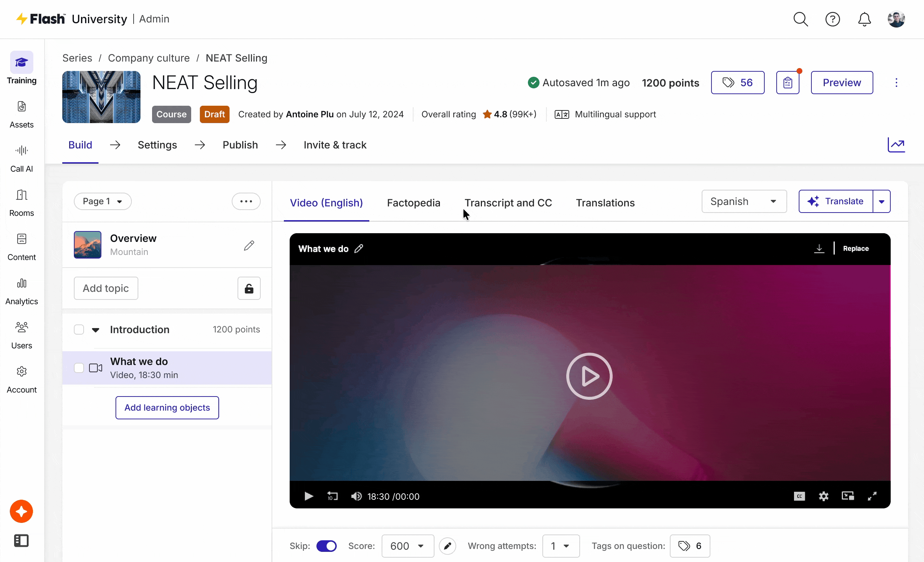Viewport: 924px width, 562px height.
Task: Check the Introduction topic checkbox
Action: coord(79,330)
